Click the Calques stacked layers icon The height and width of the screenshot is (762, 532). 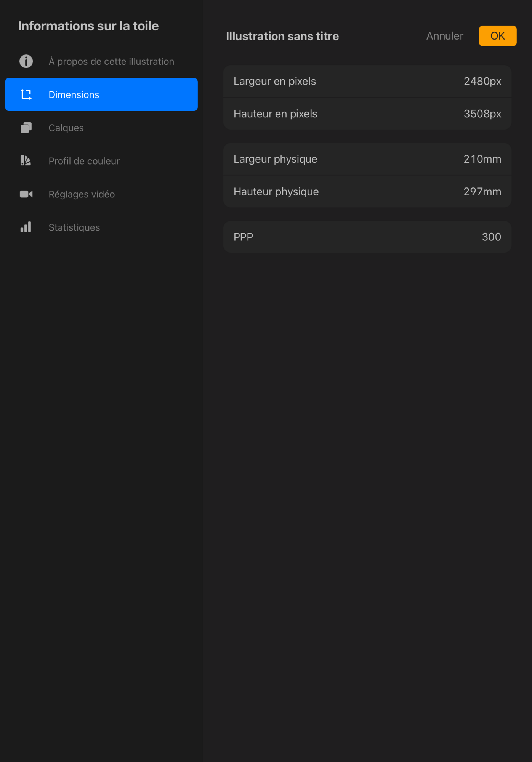point(26,128)
